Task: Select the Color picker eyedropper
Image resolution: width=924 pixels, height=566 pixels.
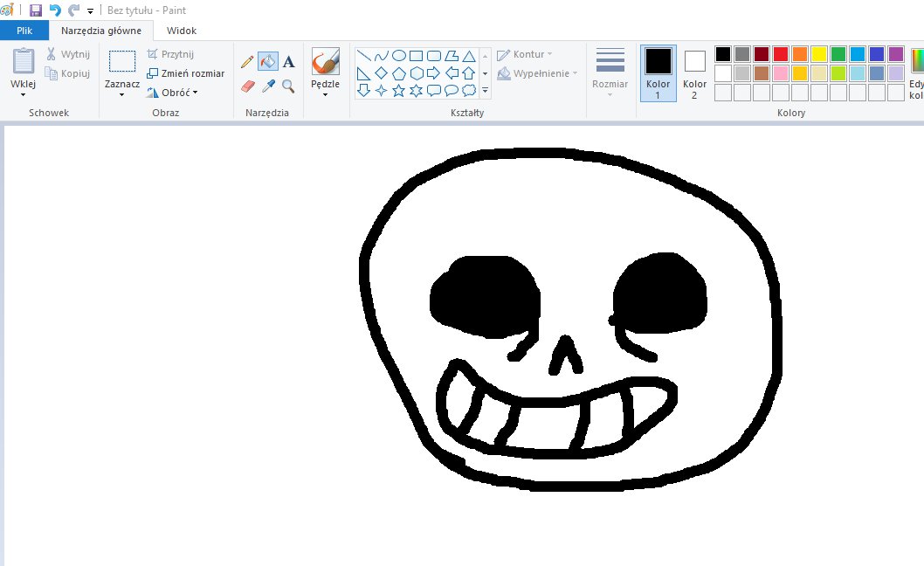Action: tap(268, 86)
